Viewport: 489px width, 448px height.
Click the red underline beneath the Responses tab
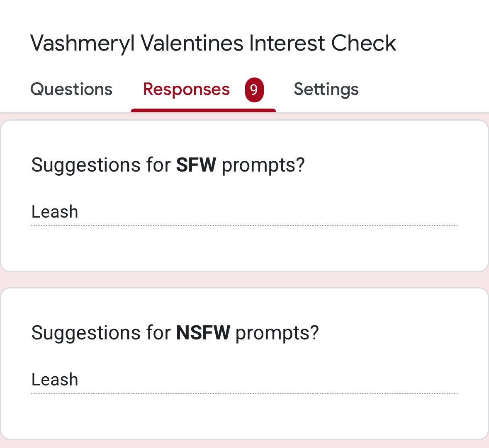click(x=203, y=111)
